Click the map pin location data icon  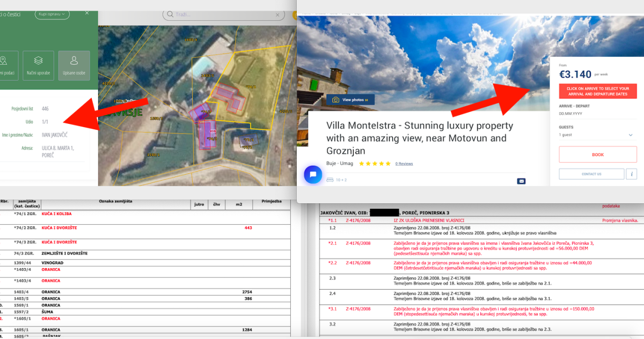(4, 65)
